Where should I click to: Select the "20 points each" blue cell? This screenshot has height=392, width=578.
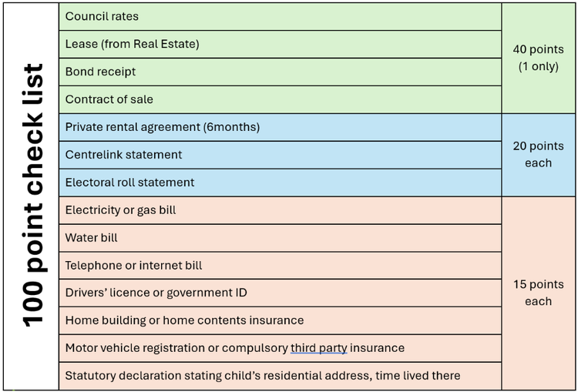[538, 155]
